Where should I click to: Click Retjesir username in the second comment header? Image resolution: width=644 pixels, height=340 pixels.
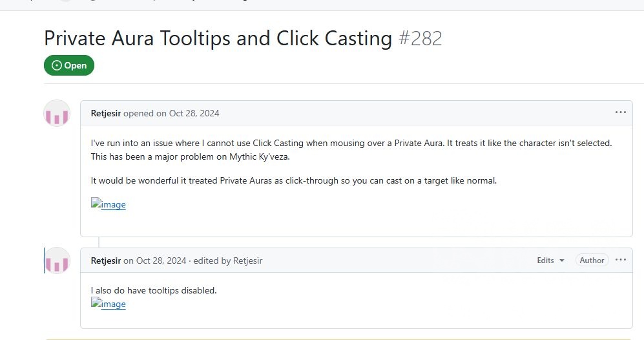(106, 260)
